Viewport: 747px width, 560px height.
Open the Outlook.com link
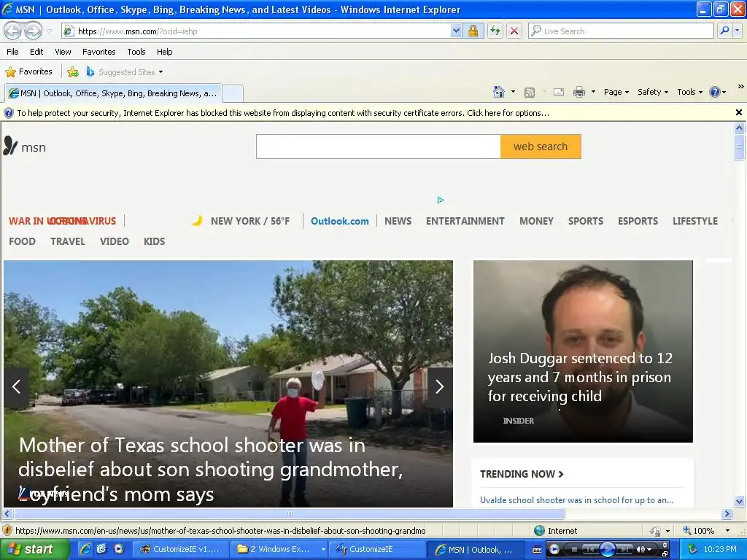pos(340,222)
